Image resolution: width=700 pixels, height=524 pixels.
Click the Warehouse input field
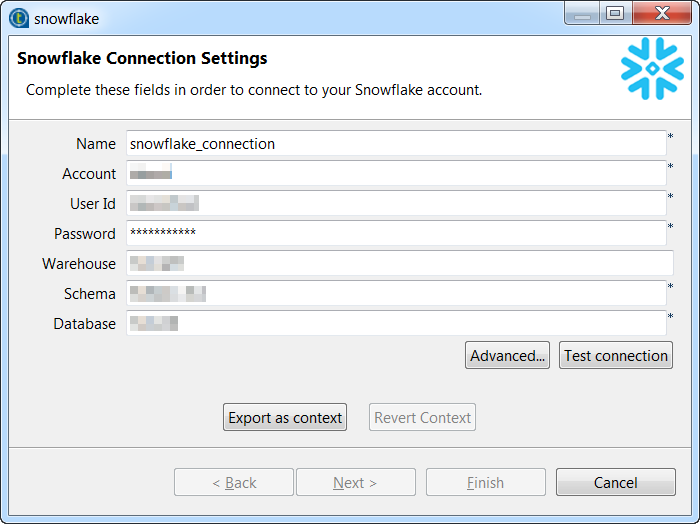click(x=399, y=264)
